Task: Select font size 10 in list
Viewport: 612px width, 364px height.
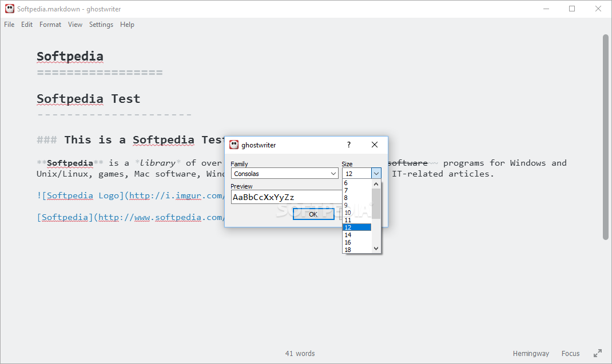Action: 357,213
